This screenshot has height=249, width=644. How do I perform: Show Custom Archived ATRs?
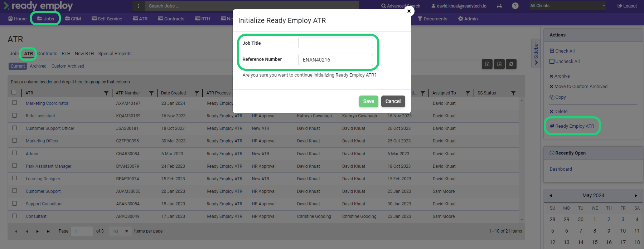(68, 66)
